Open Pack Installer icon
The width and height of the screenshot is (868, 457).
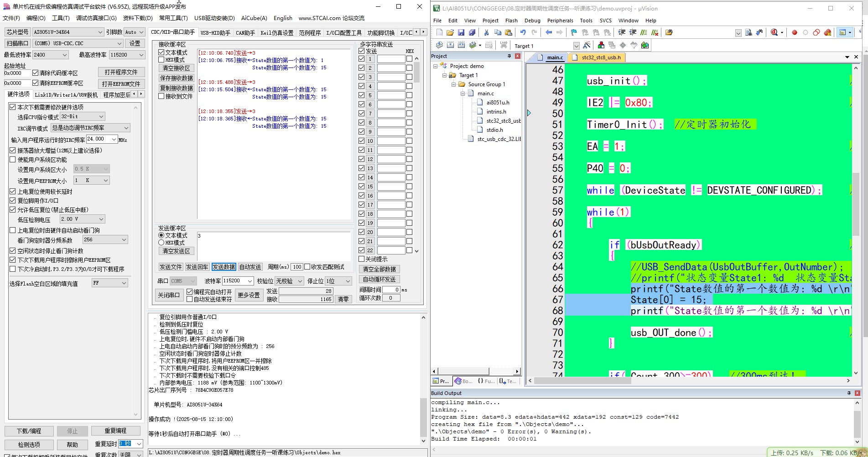pyautogui.click(x=645, y=45)
